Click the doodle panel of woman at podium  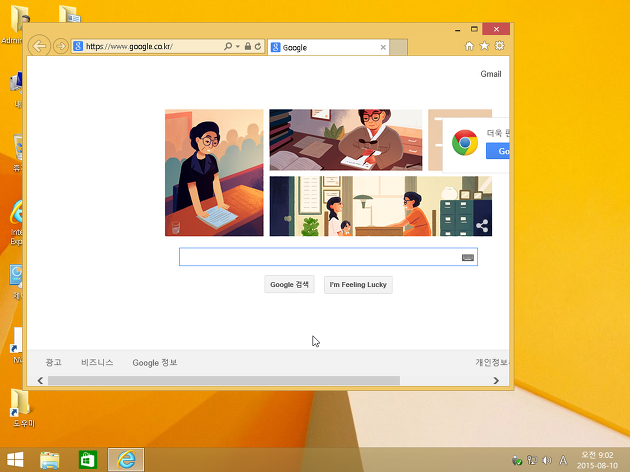pos(214,172)
